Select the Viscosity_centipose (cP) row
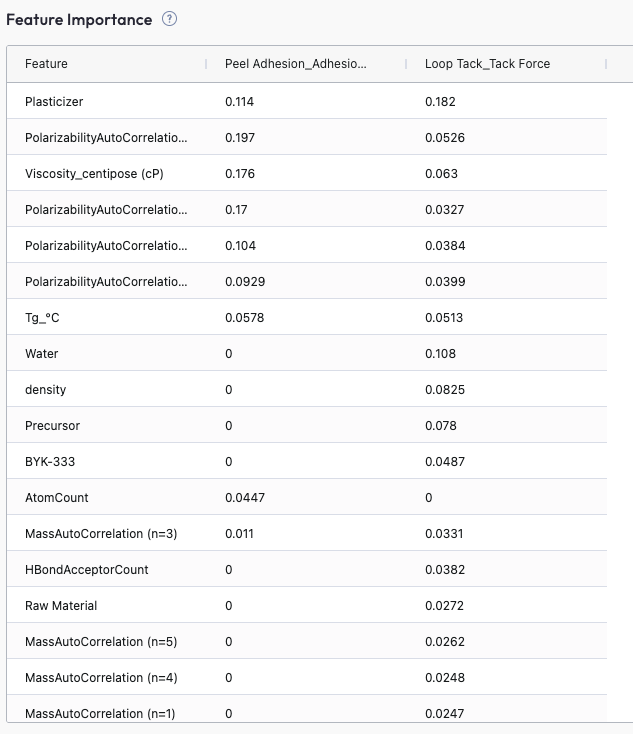Image resolution: width=633 pixels, height=734 pixels. coord(307,174)
